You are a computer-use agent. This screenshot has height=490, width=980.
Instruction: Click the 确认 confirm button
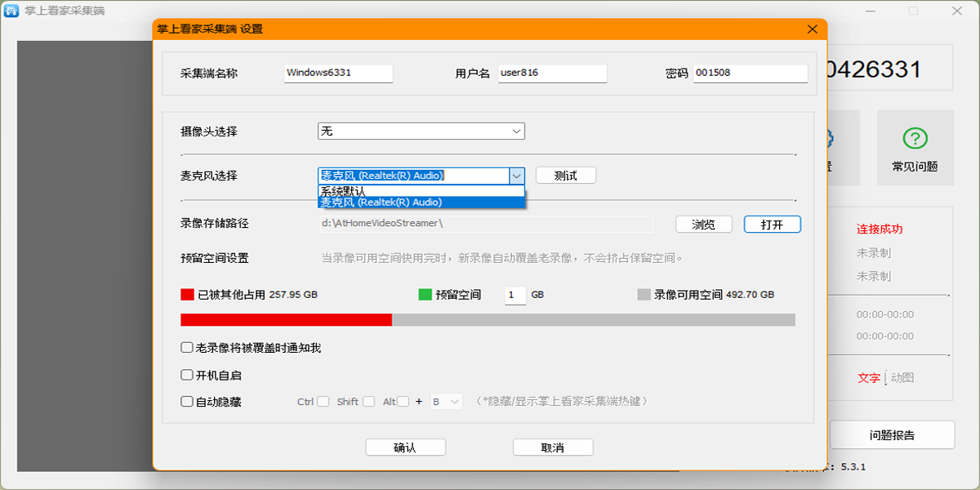tap(405, 448)
